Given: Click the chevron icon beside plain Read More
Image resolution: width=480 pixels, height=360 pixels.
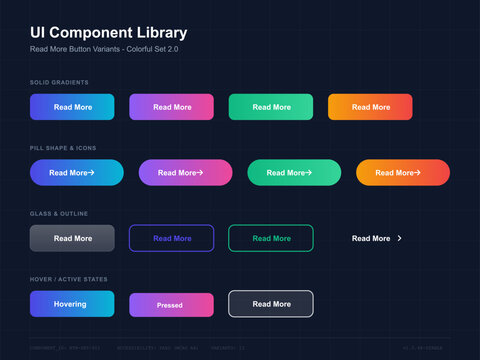Looking at the screenshot, I should pos(399,238).
